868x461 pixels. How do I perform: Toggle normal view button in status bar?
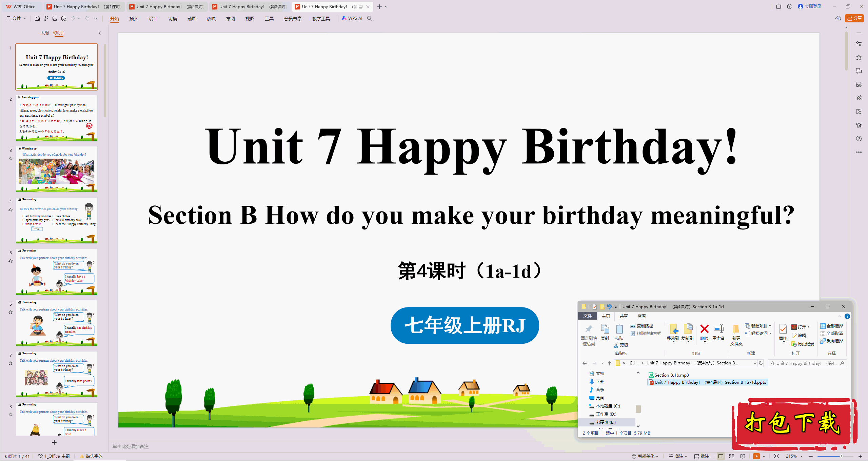coord(721,456)
